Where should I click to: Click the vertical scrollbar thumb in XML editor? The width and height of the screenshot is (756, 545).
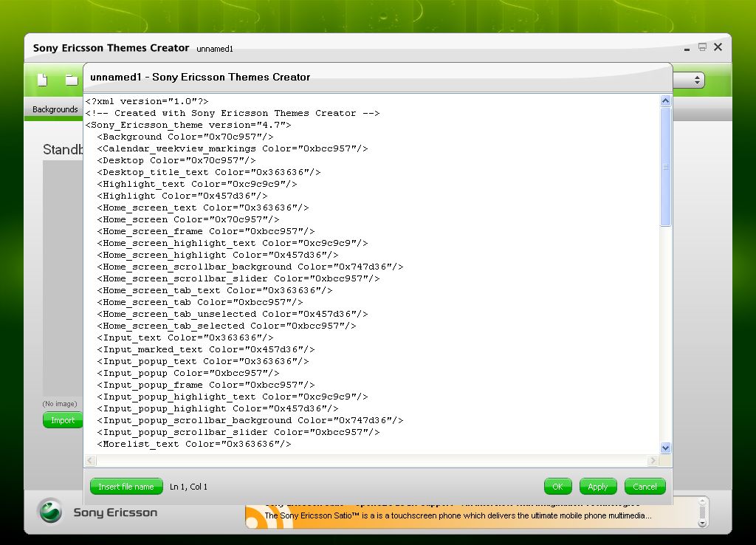coord(665,166)
